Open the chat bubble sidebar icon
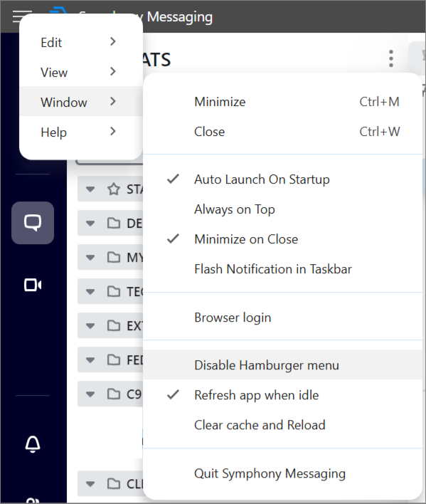 33,223
